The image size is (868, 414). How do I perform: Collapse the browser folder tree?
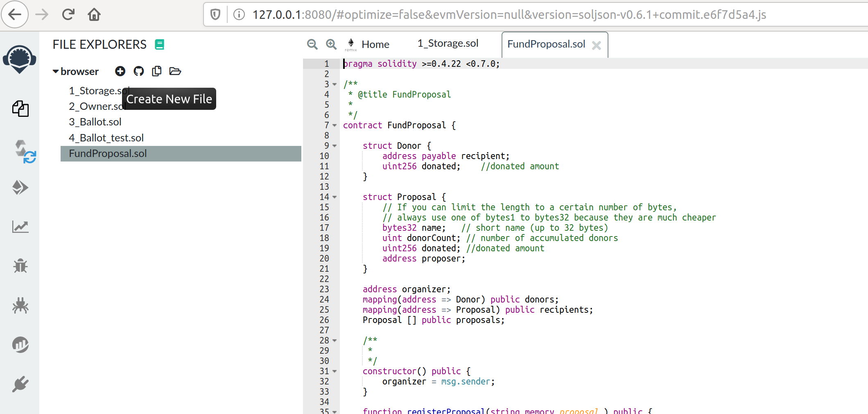pos(56,71)
